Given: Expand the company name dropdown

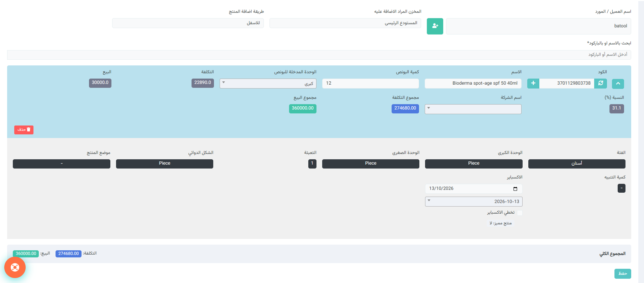Looking at the screenshot, I should point(473,109).
